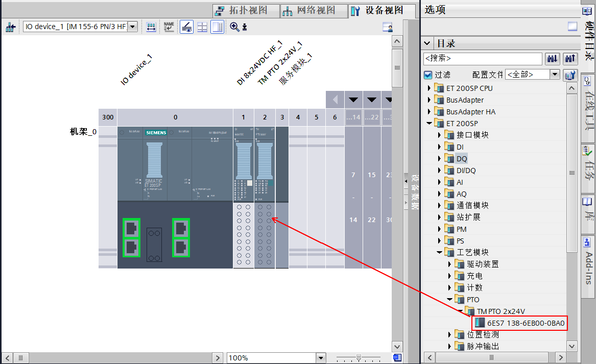
Task: Open the IO device_1 selection dropdown
Action: pyautogui.click(x=132, y=27)
